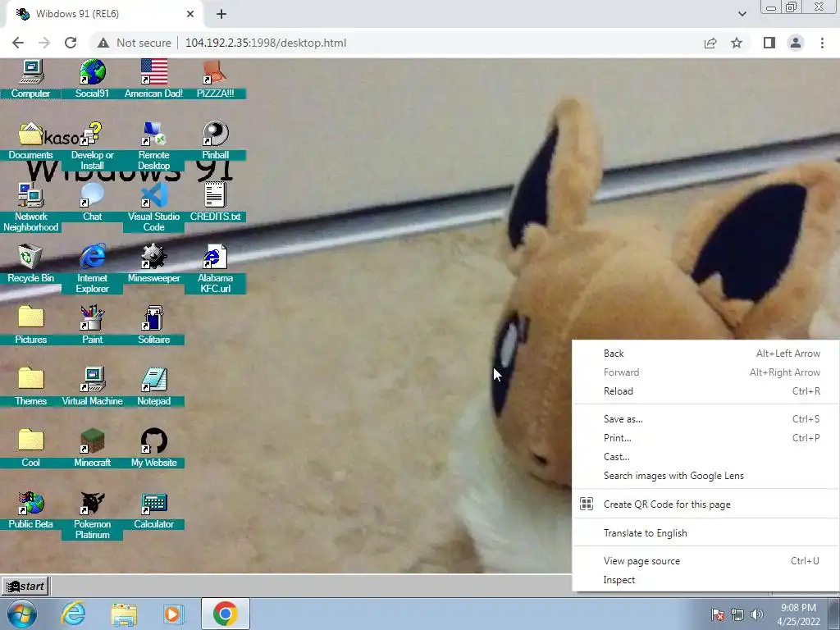The width and height of the screenshot is (840, 630).
Task: Select Reload in the context menu
Action: pos(705,391)
